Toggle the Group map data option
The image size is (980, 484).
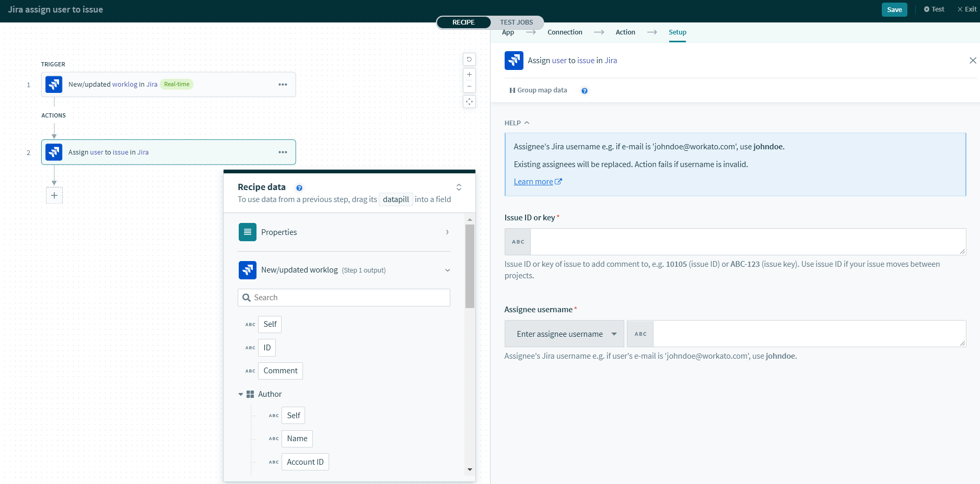(538, 90)
